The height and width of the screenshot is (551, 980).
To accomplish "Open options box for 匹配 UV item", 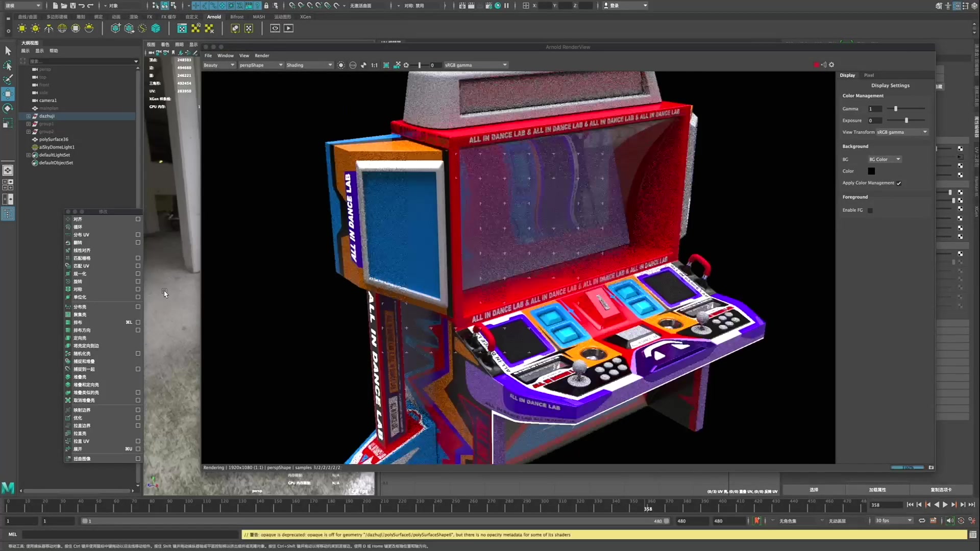I will (x=138, y=266).
